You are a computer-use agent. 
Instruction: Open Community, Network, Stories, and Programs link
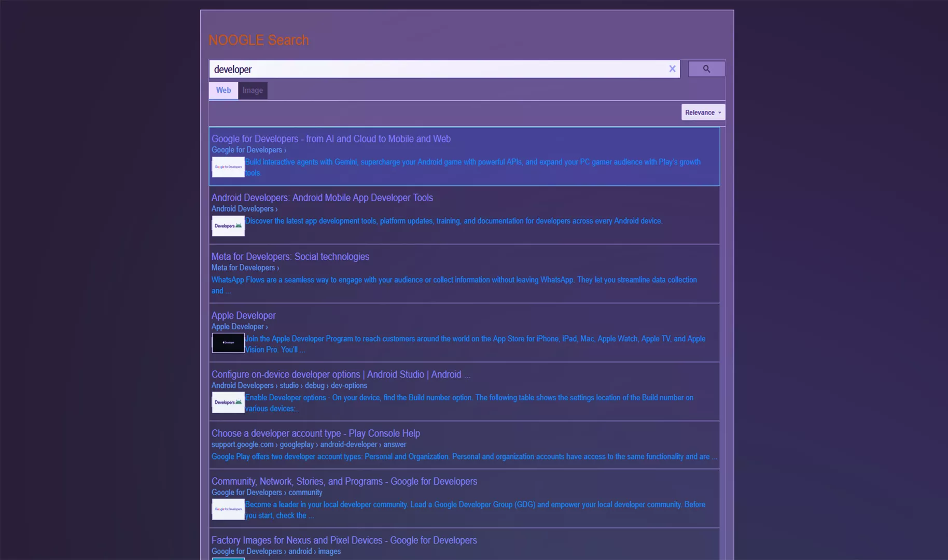344,481
